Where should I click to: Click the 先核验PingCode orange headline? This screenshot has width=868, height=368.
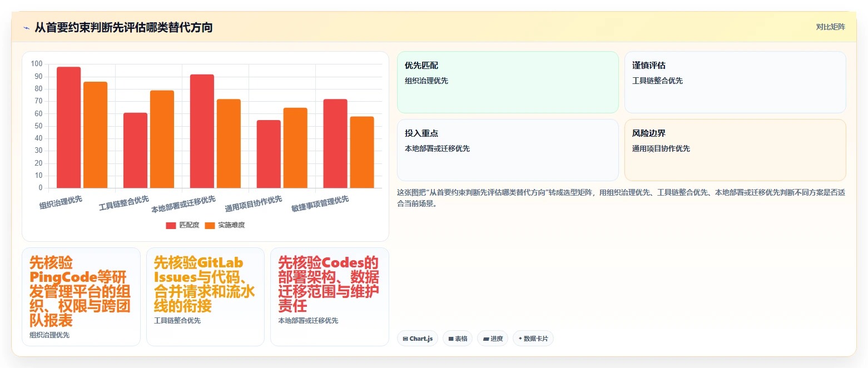80,291
